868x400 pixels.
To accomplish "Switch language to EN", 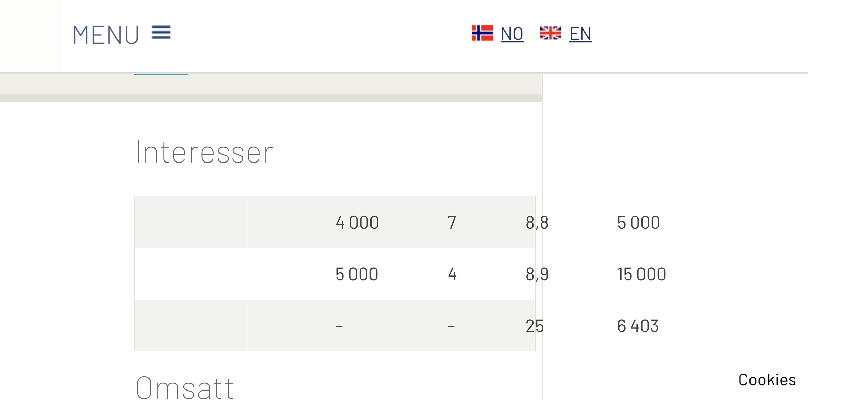I will [x=580, y=34].
